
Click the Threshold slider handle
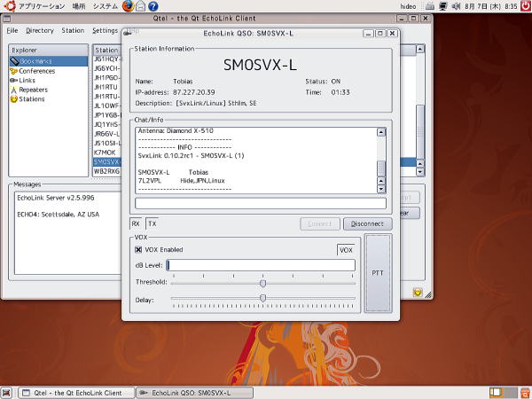(x=262, y=284)
